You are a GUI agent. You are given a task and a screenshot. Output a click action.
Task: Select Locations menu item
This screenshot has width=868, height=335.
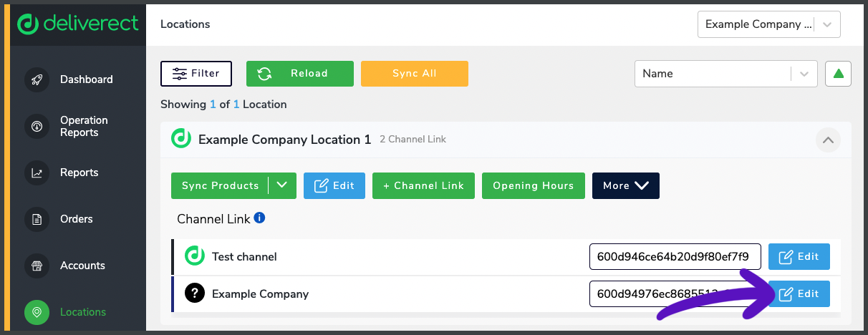pyautogui.click(x=83, y=312)
